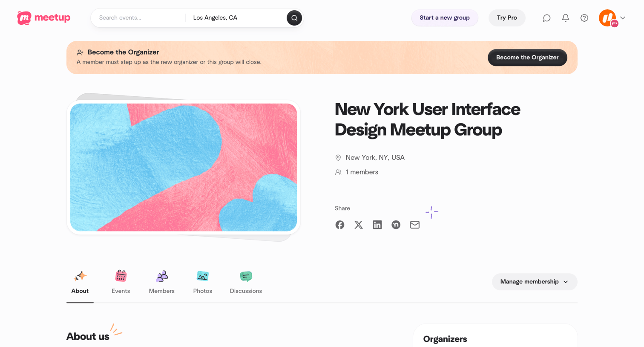Focus the Search events input field
This screenshot has width=644, height=347.
(138, 18)
